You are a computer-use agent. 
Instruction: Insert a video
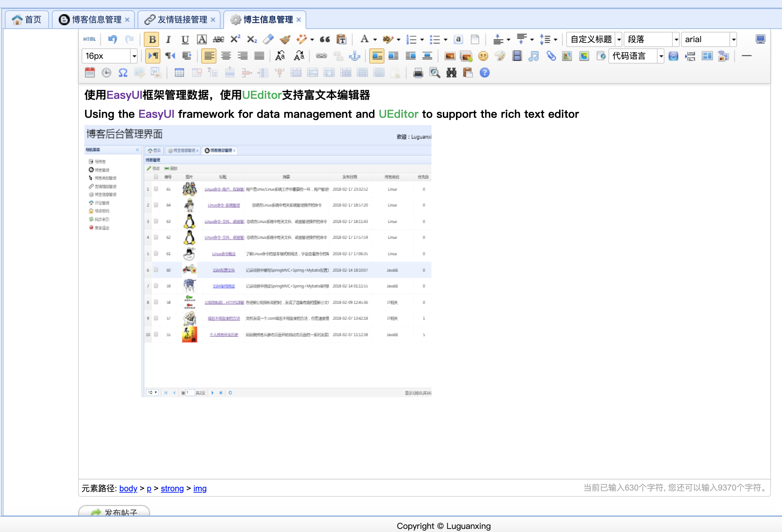(517, 56)
